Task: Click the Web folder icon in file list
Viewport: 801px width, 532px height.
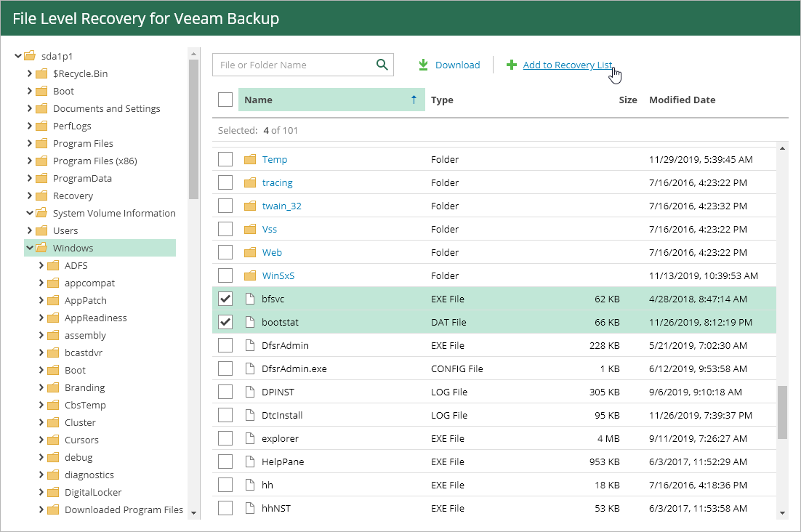Action: coord(250,252)
